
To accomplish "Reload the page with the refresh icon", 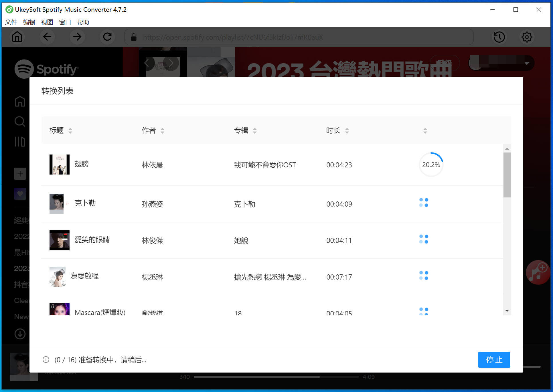I will 107,37.
